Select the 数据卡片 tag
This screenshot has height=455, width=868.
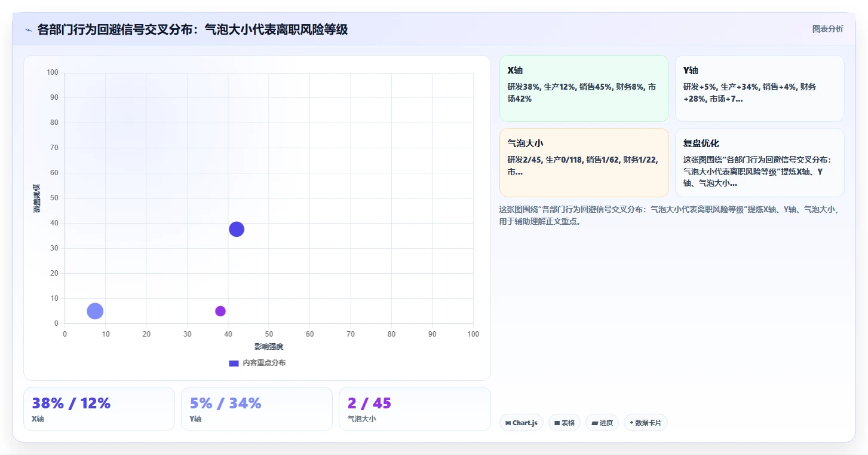coord(645,423)
